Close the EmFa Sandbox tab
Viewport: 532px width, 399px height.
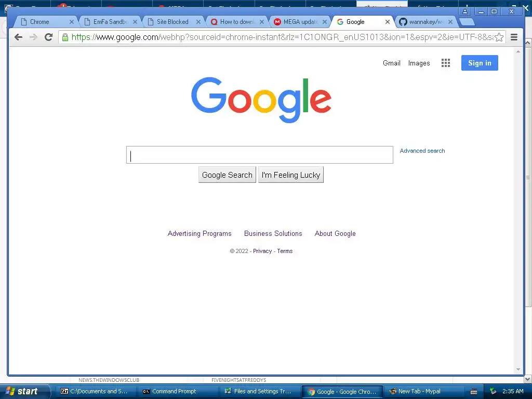(x=135, y=22)
